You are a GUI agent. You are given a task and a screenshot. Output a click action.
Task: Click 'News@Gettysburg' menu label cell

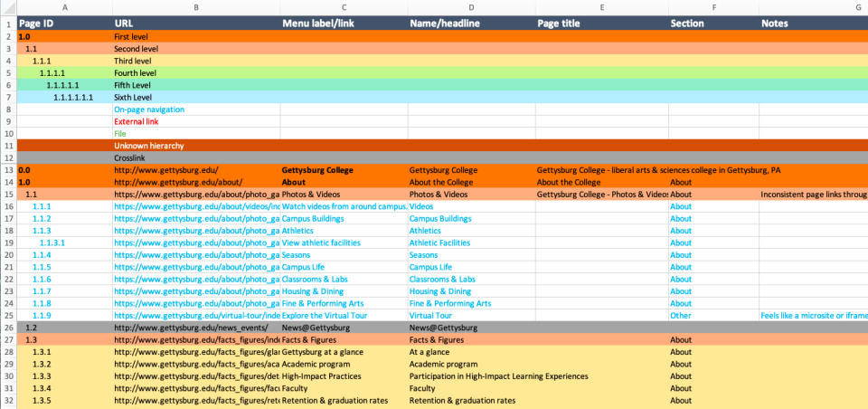coord(344,328)
